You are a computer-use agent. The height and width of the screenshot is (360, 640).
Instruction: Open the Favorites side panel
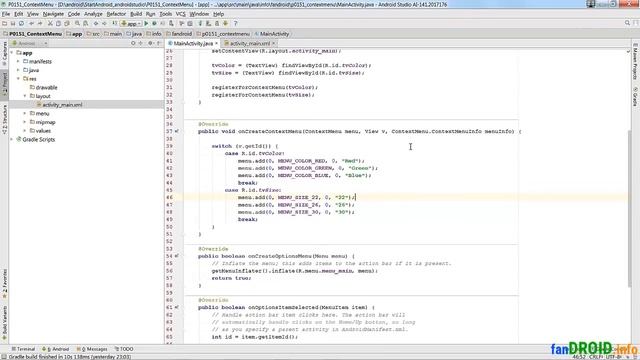[4, 284]
